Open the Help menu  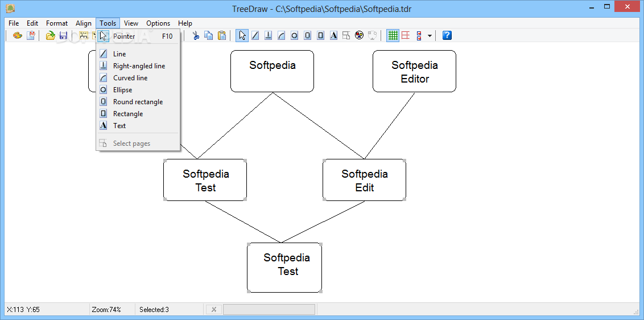(x=185, y=23)
